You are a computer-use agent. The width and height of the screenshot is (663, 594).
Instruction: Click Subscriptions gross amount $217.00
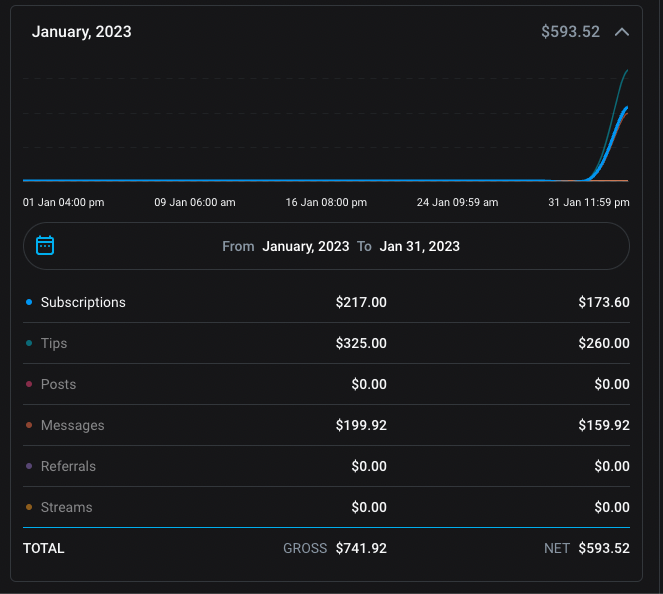pyautogui.click(x=361, y=302)
